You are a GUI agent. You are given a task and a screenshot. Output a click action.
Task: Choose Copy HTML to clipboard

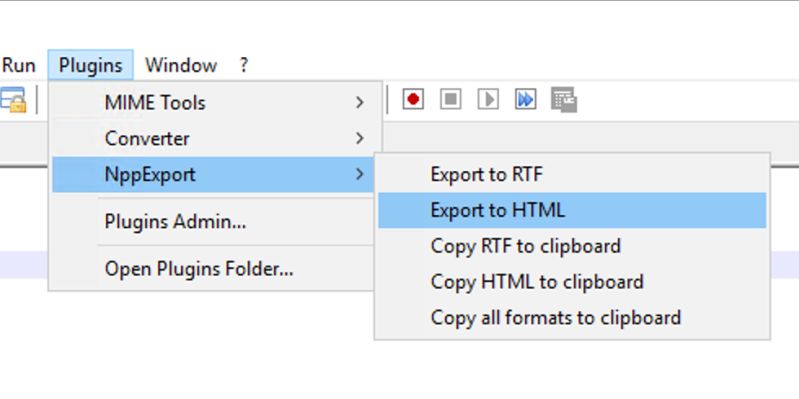572,281
